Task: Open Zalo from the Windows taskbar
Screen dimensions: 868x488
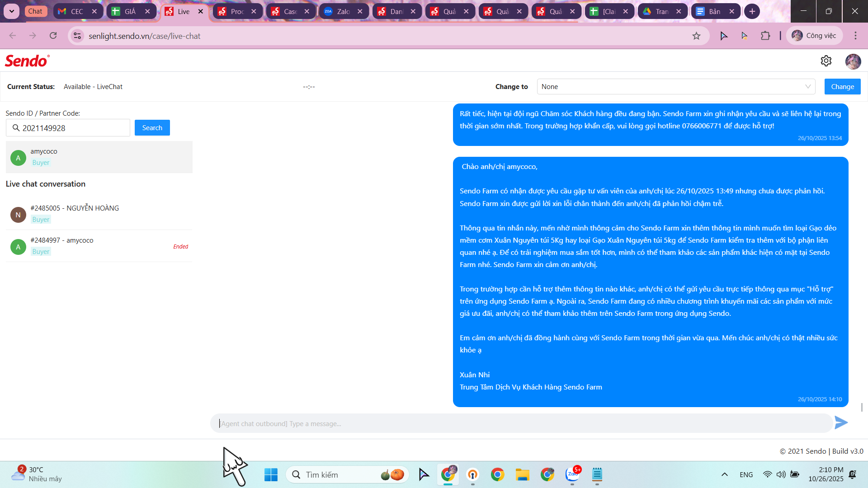Action: [x=572, y=474]
